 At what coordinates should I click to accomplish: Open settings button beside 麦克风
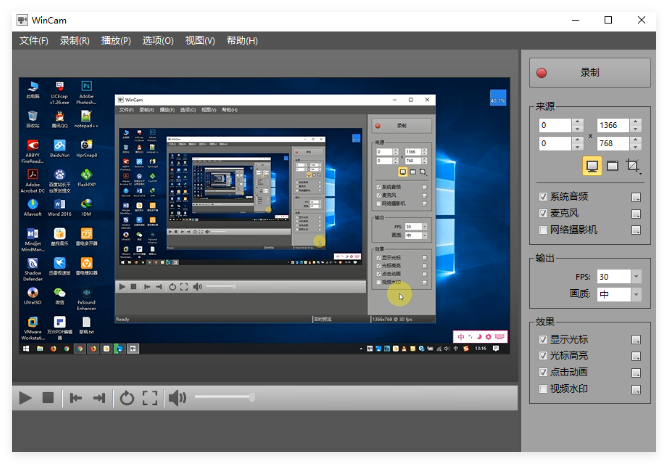tap(636, 213)
